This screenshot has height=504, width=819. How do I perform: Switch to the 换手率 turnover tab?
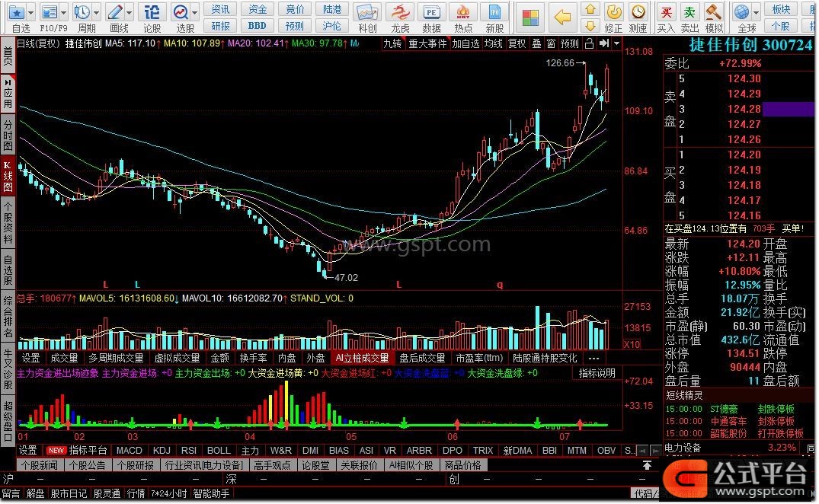(x=253, y=359)
